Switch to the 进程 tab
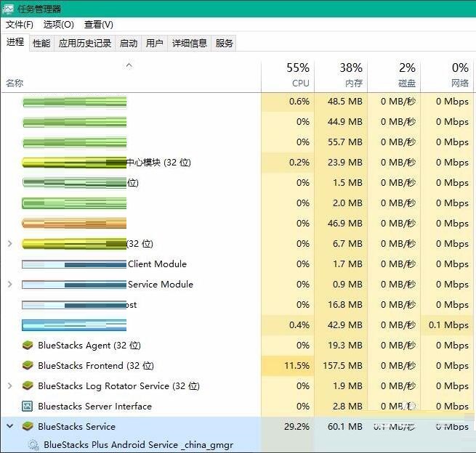The height and width of the screenshot is (453, 476). point(15,42)
